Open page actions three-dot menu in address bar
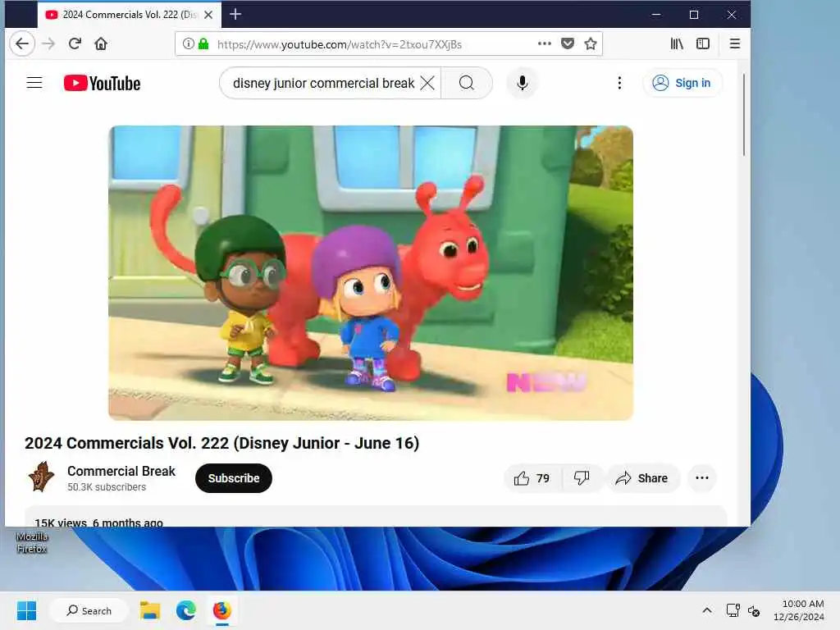The image size is (840, 630). pos(545,44)
